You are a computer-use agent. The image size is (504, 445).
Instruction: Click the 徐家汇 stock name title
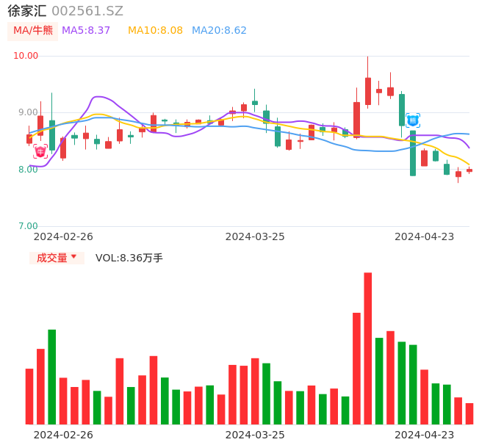26,11
